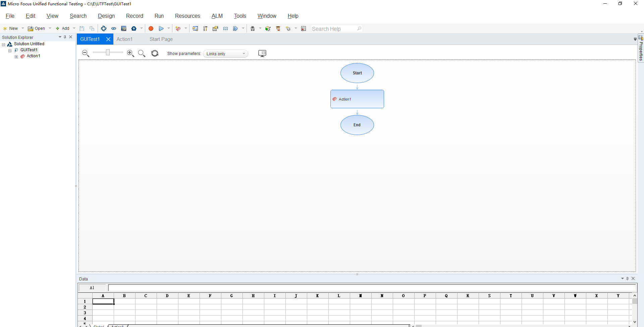Switch to the Start Page tab
The width and height of the screenshot is (644, 327).
coord(161,39)
